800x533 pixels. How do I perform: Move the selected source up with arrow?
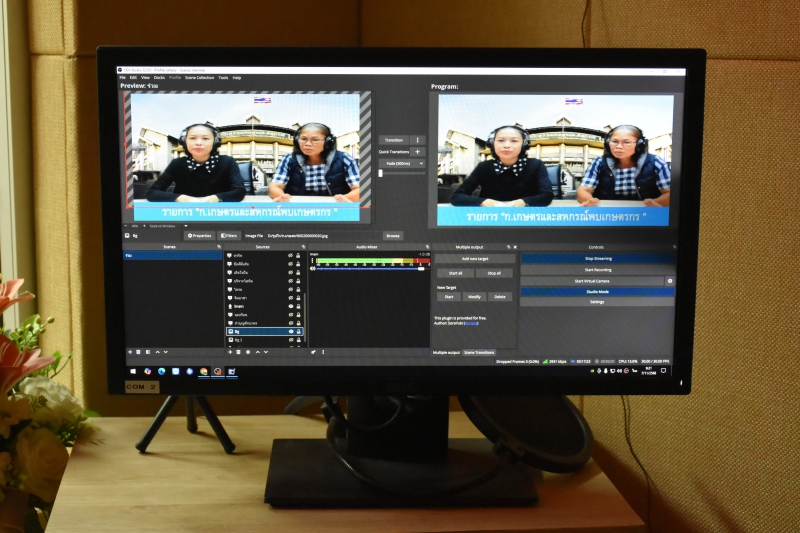click(257, 352)
